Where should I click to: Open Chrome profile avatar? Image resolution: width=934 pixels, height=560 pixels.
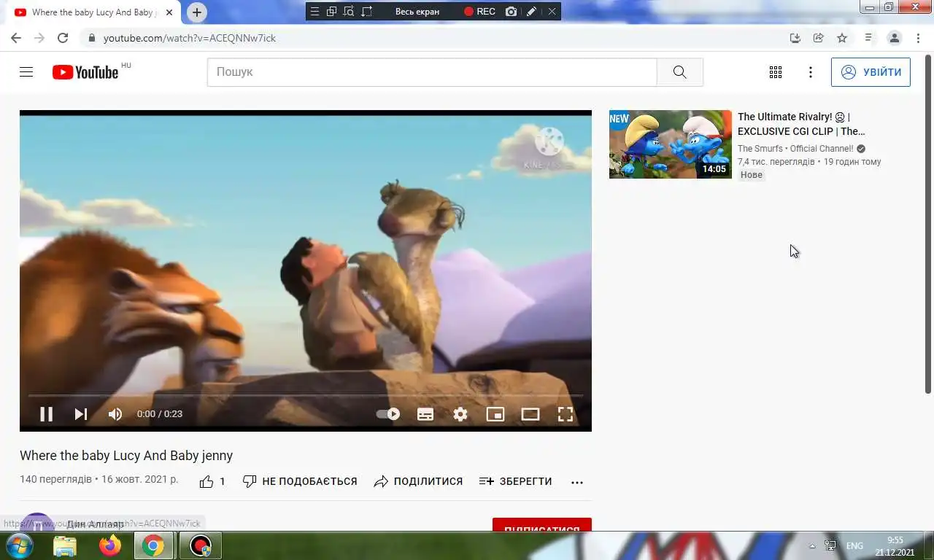click(895, 38)
